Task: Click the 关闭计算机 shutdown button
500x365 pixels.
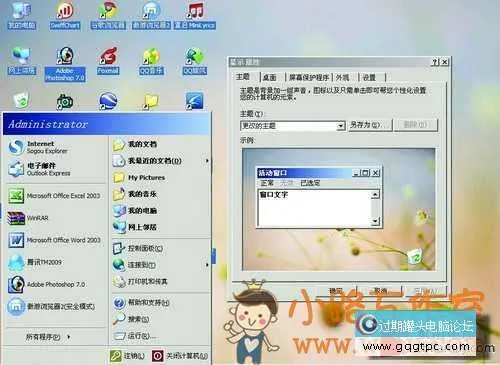Action: 180,356
